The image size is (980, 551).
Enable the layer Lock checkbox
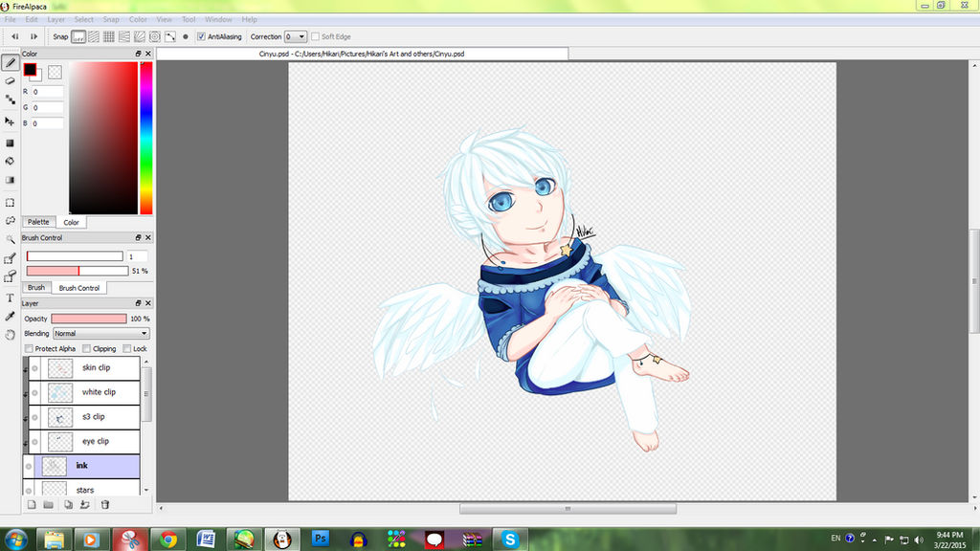127,348
